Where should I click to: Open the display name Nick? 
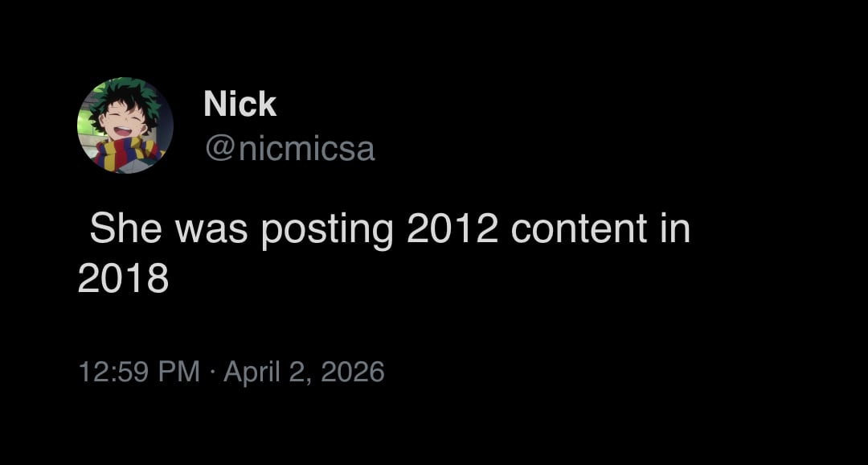click(240, 104)
